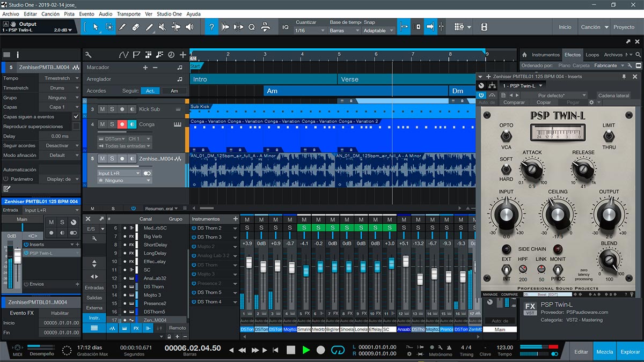Toggle the transport Loop button

click(x=338, y=350)
